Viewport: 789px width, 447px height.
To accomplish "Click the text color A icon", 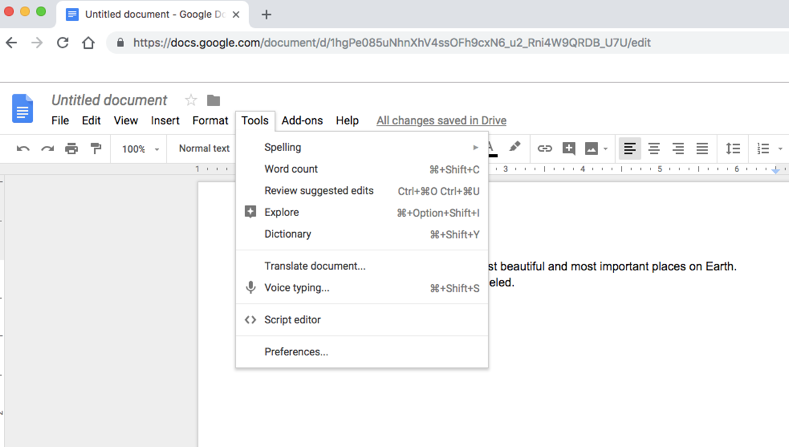I will [x=492, y=148].
